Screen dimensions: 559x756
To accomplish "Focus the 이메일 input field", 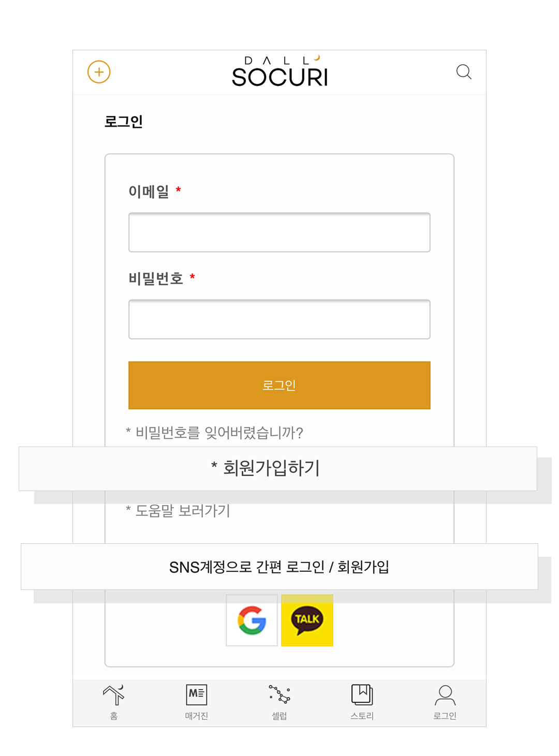I will pos(279,232).
